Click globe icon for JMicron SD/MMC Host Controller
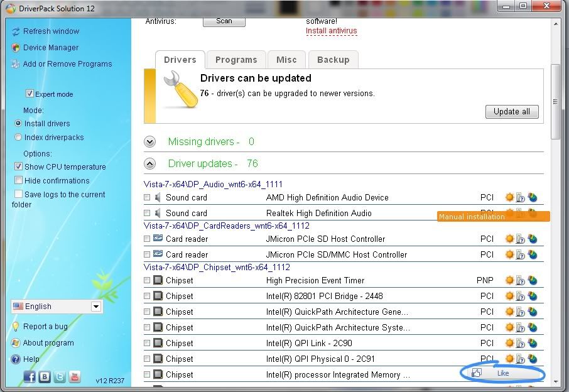This screenshot has height=392, width=569. (533, 254)
